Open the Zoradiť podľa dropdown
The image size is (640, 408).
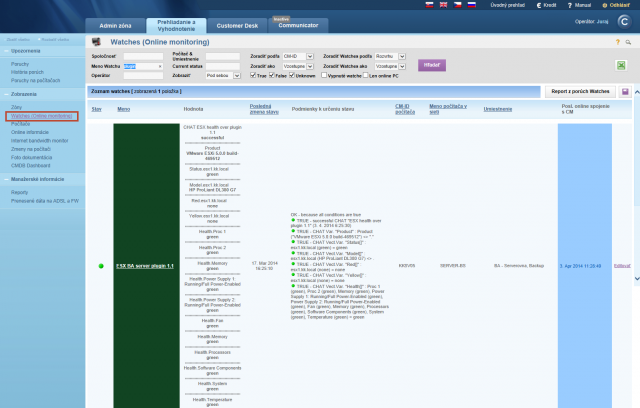(298, 56)
